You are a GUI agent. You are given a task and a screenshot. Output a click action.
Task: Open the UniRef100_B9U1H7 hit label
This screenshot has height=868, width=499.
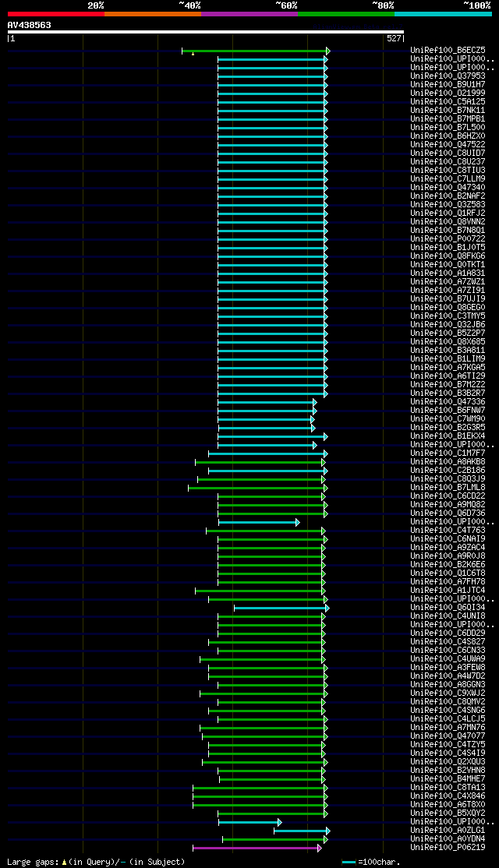coord(448,85)
